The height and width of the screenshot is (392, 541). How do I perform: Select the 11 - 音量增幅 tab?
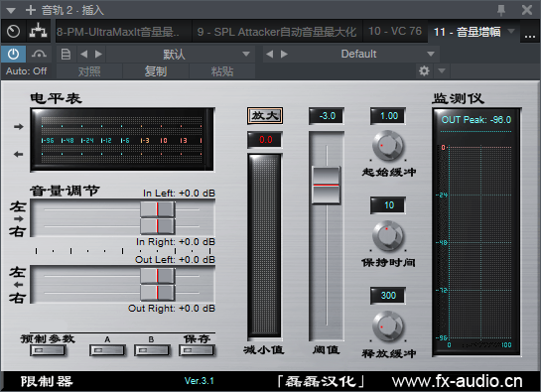[467, 32]
